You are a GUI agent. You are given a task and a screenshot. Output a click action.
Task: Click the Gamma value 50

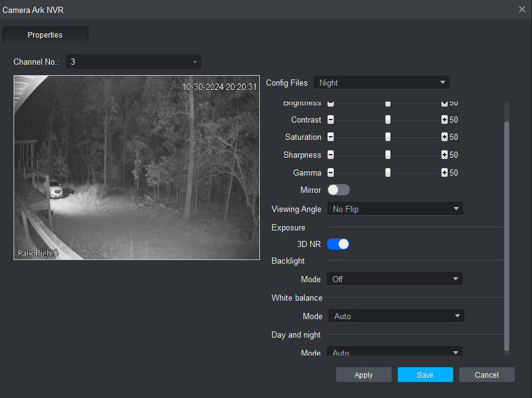pyautogui.click(x=454, y=173)
